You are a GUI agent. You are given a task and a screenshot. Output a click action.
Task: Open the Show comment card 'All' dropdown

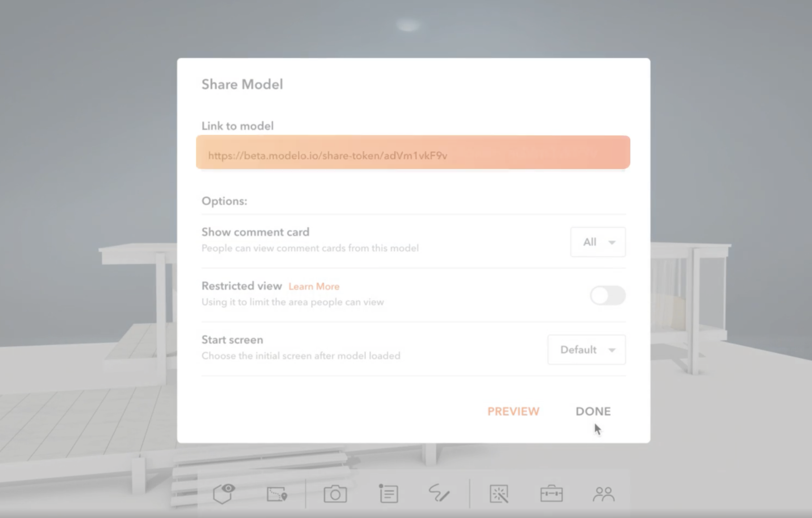[x=597, y=242]
